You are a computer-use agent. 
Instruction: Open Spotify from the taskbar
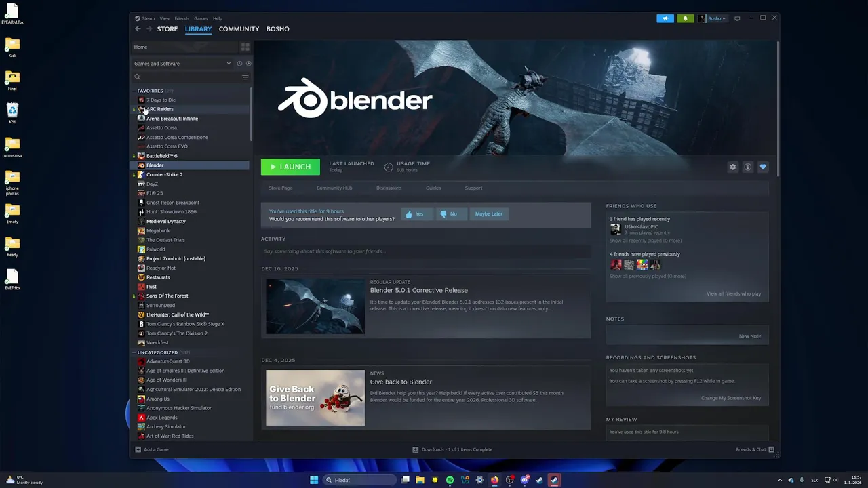[x=450, y=480]
